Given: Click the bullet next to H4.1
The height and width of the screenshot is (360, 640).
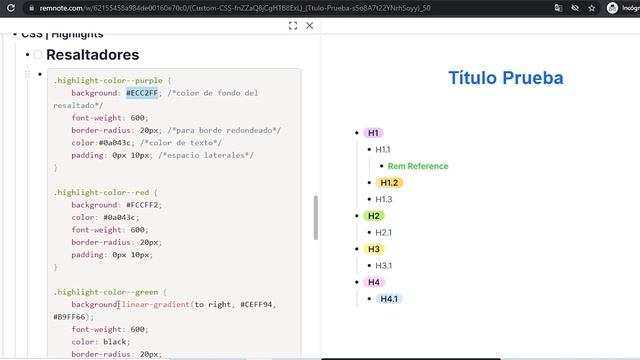Looking at the screenshot, I should [x=369, y=299].
